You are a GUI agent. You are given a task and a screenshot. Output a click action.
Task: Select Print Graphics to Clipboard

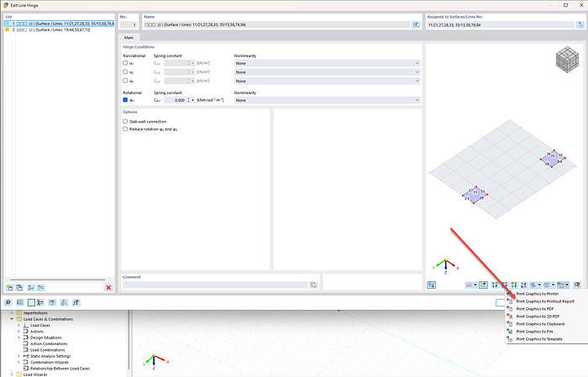(x=539, y=323)
